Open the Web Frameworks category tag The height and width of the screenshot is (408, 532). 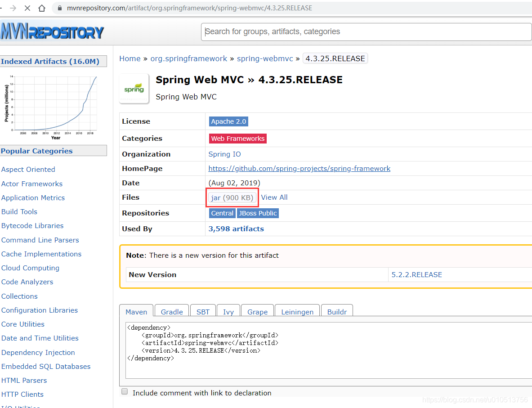238,139
